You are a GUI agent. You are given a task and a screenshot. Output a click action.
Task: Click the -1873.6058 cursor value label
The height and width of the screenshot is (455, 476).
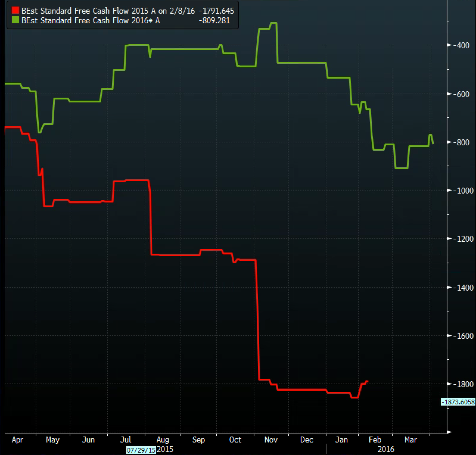click(x=458, y=402)
